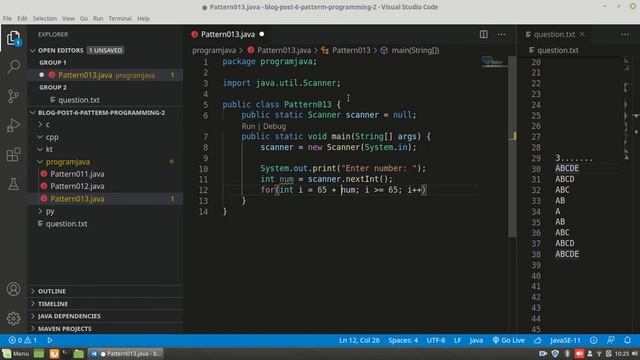The width and height of the screenshot is (640, 360).
Task: Open the View menu
Action: coord(68,18)
